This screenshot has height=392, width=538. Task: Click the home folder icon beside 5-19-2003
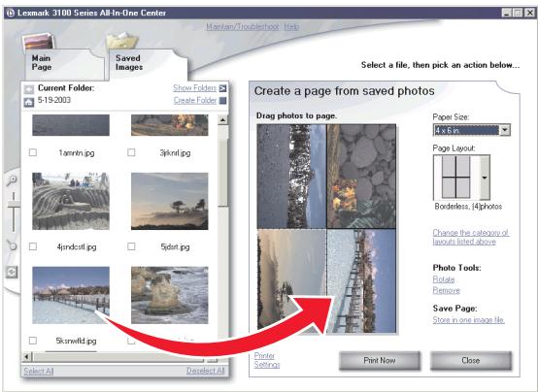[29, 102]
